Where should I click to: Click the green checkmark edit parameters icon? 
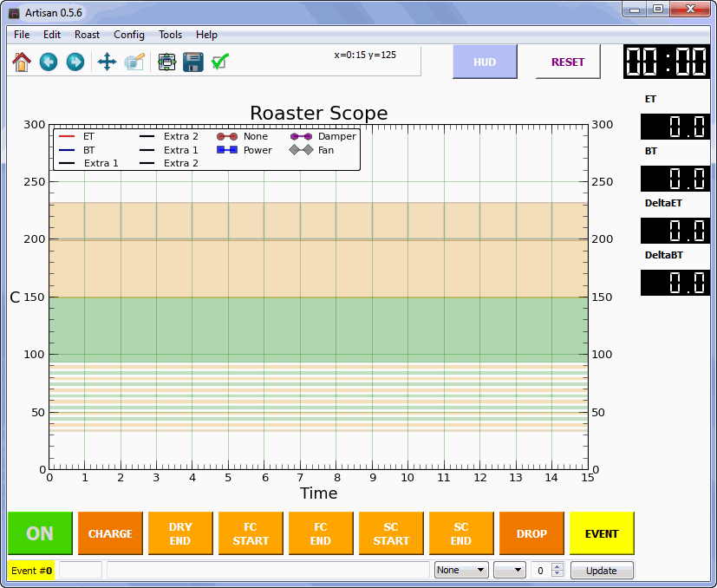[x=219, y=62]
